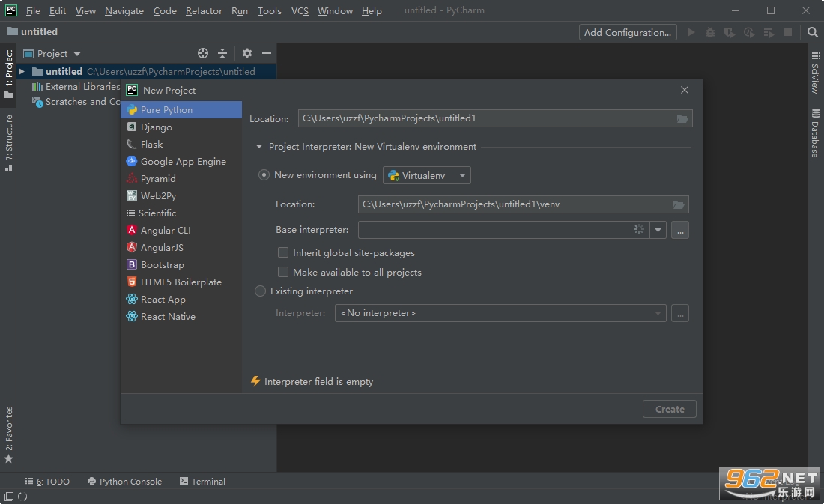Select HTML5 Boilerplate project type
The width and height of the screenshot is (824, 504).
click(181, 282)
